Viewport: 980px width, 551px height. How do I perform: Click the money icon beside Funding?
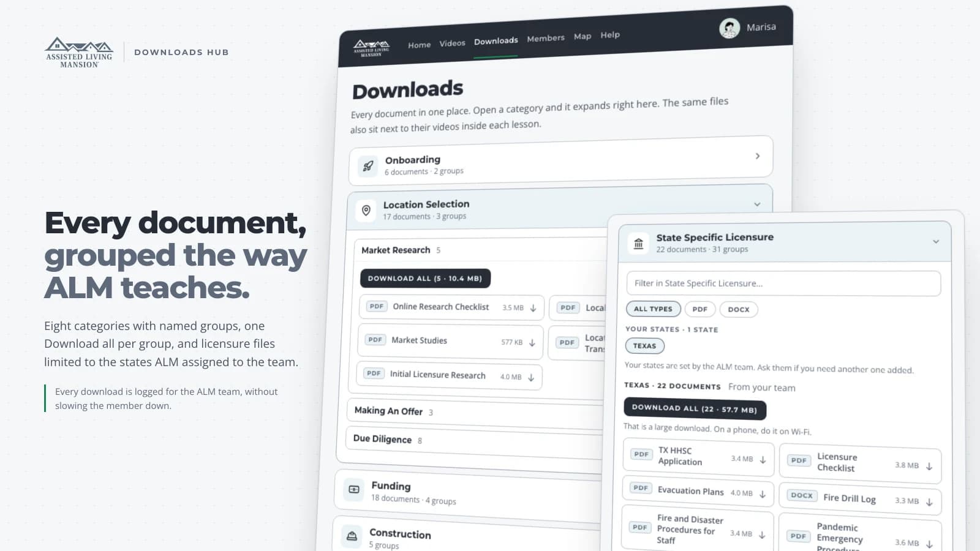click(354, 489)
